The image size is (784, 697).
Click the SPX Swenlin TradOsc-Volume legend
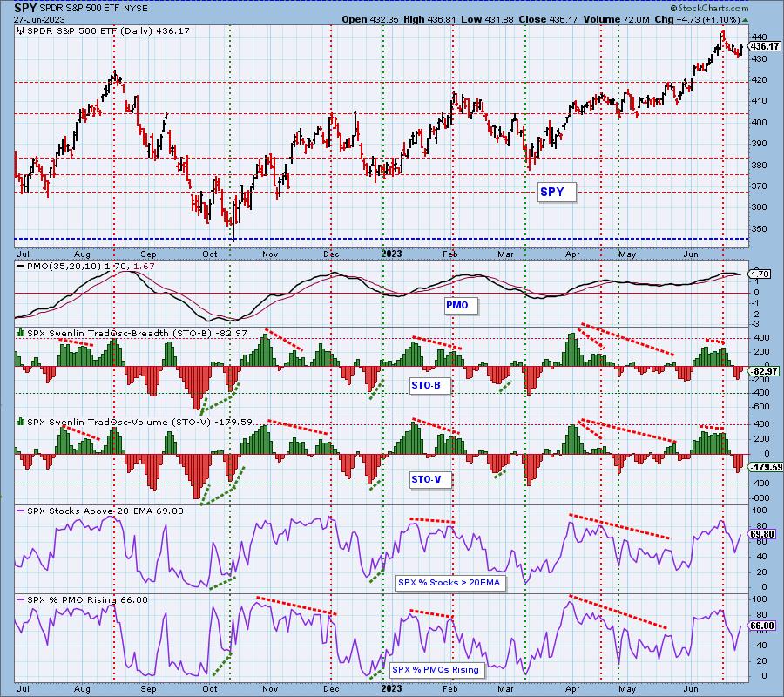tap(139, 423)
